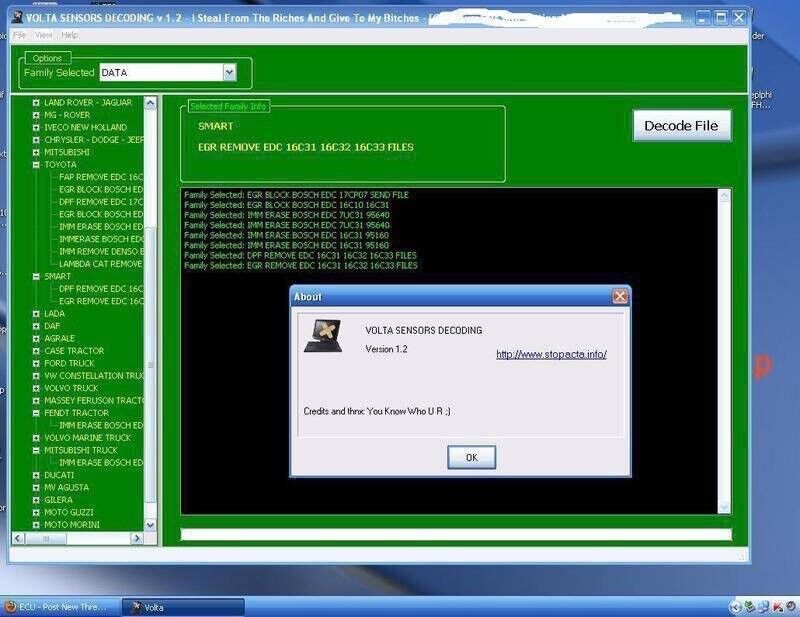Open the Family Selected dropdown arrow

(x=230, y=72)
